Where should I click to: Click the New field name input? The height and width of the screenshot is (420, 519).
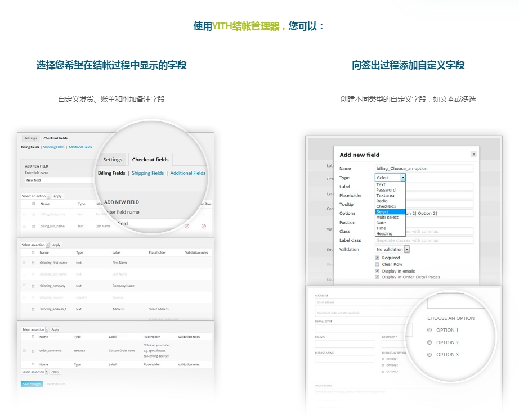[x=60, y=180]
